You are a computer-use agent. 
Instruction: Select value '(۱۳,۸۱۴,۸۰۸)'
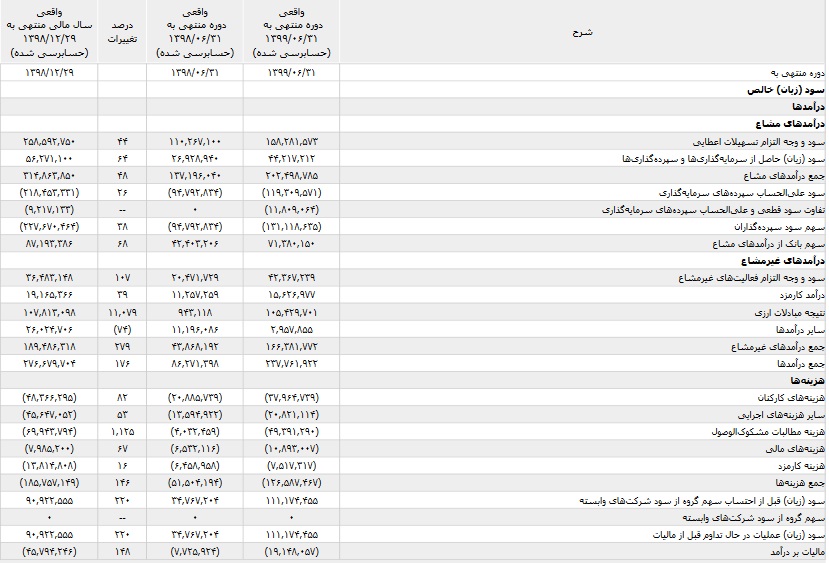tap(49, 466)
